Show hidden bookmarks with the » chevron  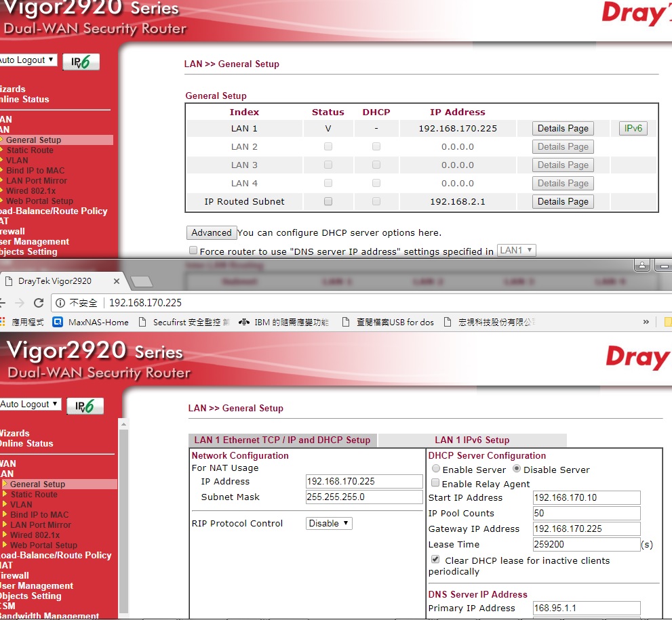tap(646, 322)
